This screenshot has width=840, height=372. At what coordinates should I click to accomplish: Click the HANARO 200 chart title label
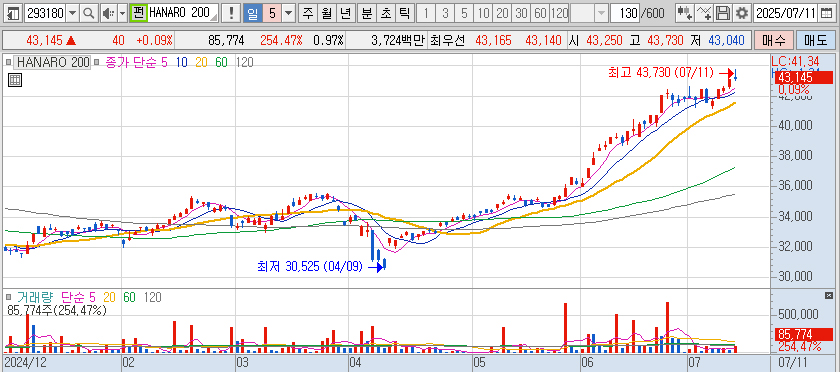pos(53,62)
